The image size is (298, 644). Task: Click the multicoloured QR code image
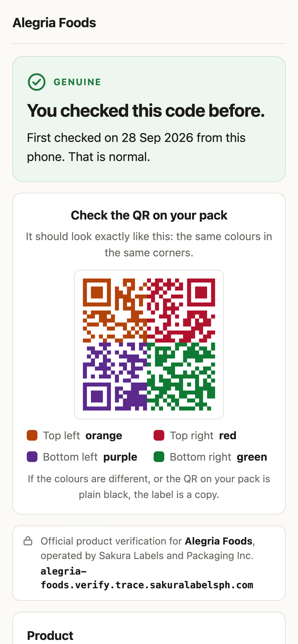click(149, 344)
